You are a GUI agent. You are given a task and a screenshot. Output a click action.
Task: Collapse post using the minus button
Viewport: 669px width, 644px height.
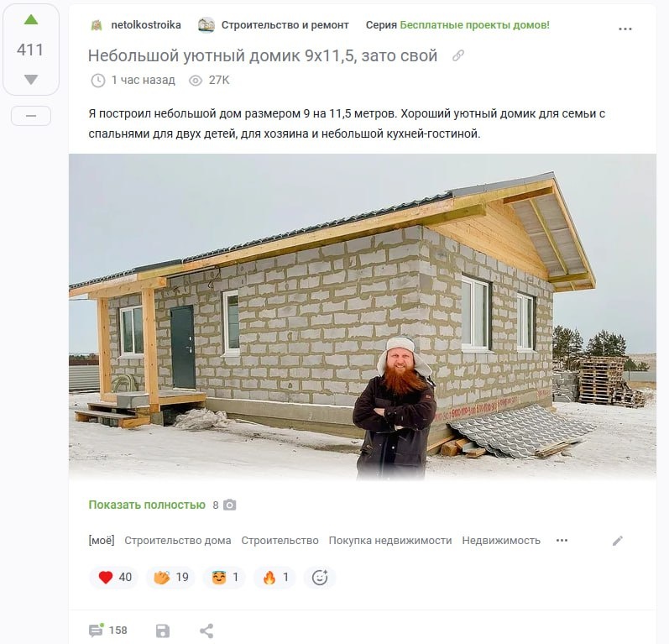point(31,116)
